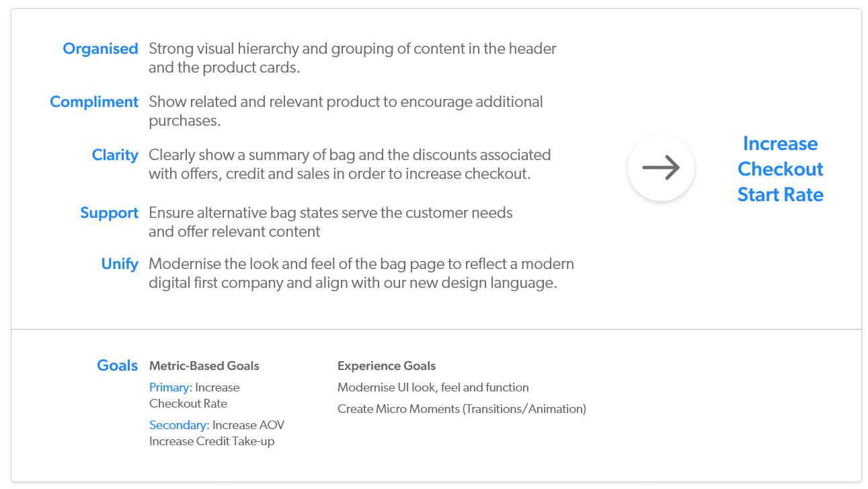Click the Strong visual hierarchy description
Image resolution: width=868 pixels, height=489 pixels.
coord(352,59)
